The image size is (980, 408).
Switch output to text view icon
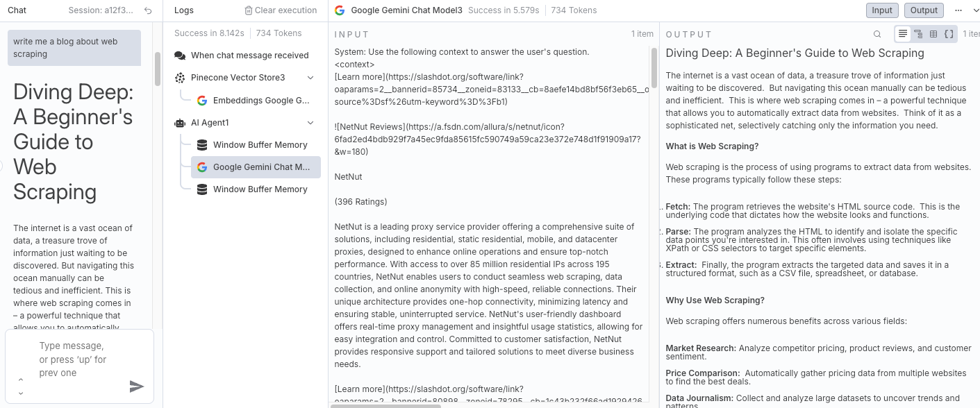(x=903, y=34)
